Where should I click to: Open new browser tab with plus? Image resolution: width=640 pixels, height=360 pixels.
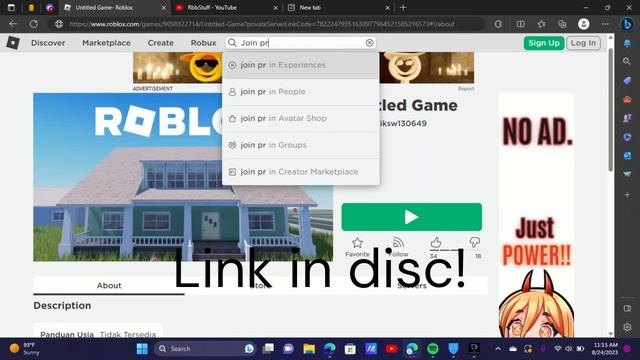[x=403, y=7]
